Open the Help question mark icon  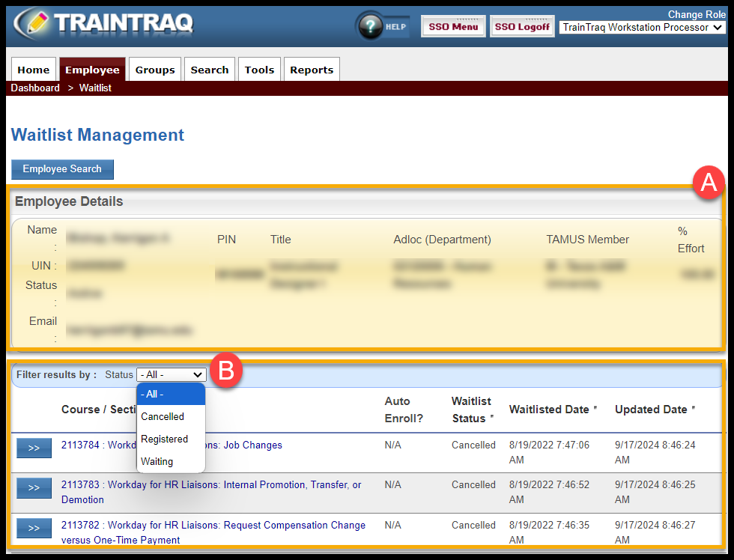tap(371, 26)
